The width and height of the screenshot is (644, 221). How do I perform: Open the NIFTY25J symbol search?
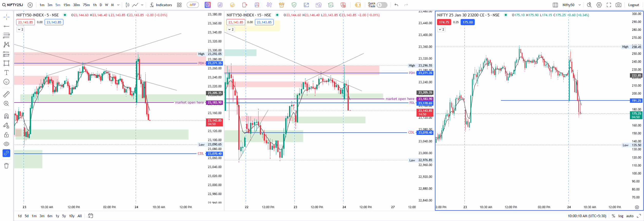[x=13, y=5]
